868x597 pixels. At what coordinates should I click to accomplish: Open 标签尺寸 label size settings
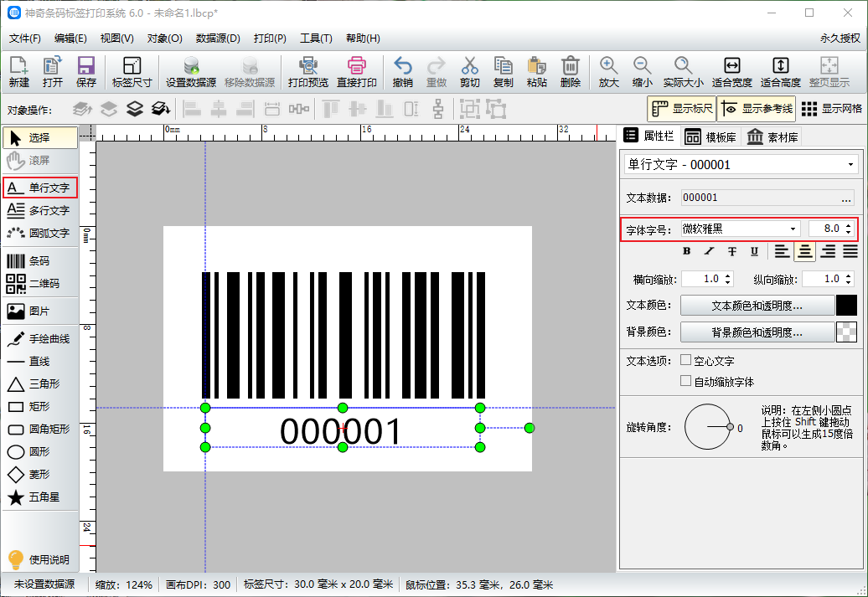click(132, 72)
